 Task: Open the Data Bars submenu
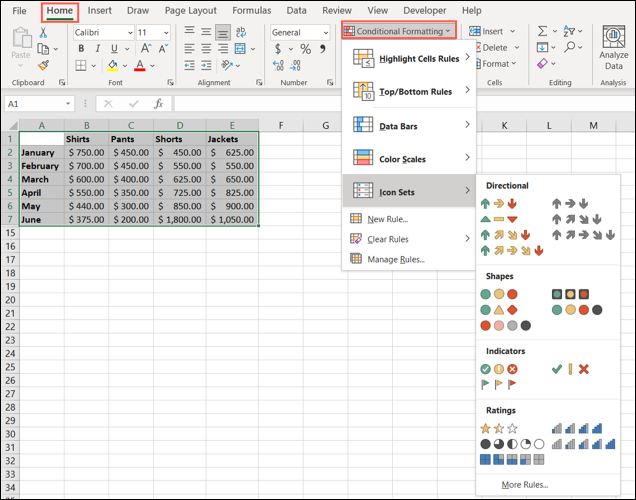click(409, 125)
